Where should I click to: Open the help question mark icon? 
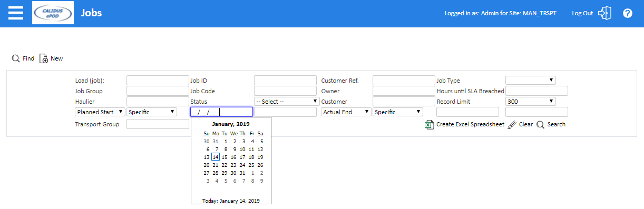coord(627,13)
